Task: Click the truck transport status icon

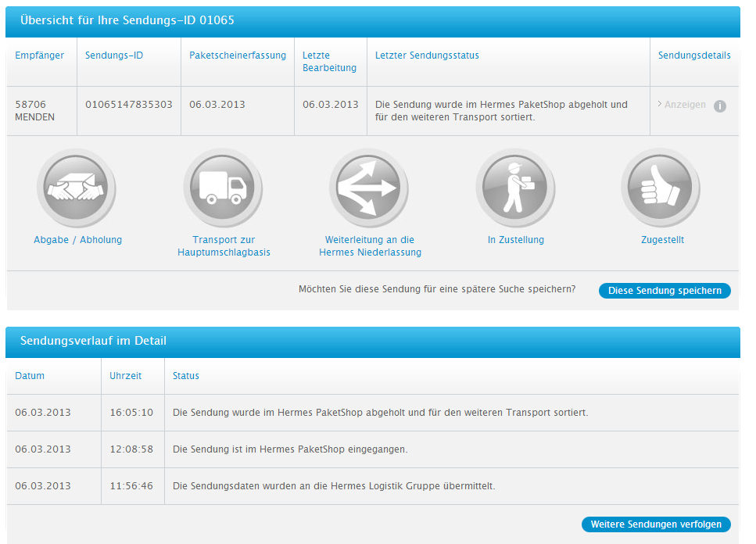Action: pos(223,188)
